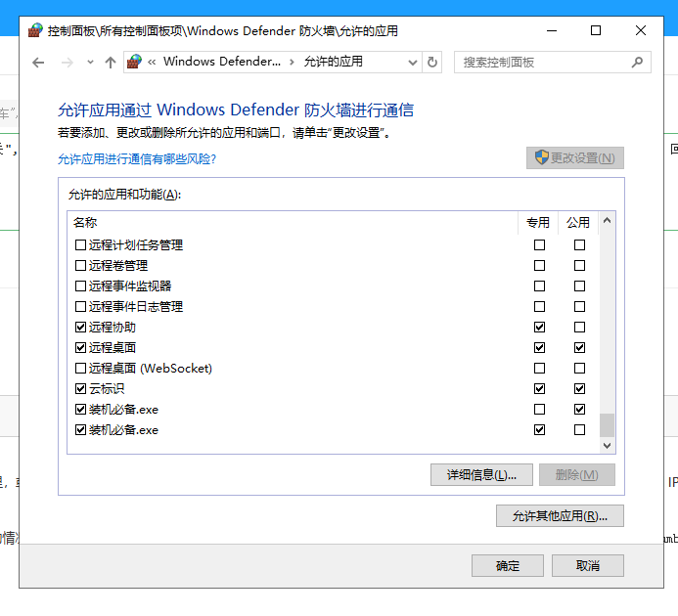
Task: Refresh the control panel page
Action: point(432,63)
